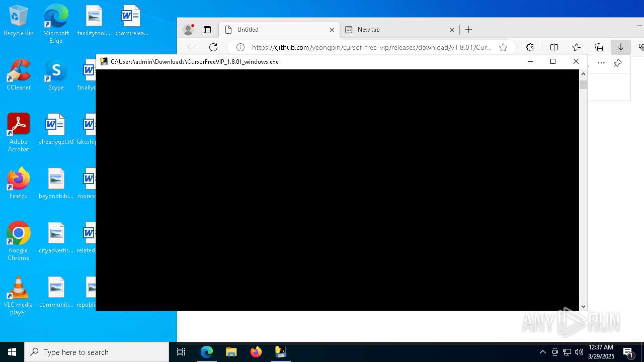Open Firefox from the taskbar
Screen dimensions: 644x362
pyautogui.click(x=256, y=352)
